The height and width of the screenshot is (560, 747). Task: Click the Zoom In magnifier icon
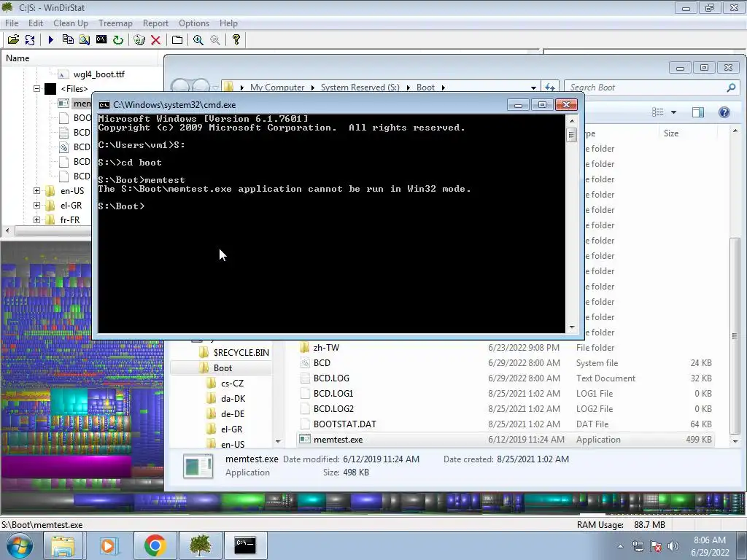click(x=198, y=40)
